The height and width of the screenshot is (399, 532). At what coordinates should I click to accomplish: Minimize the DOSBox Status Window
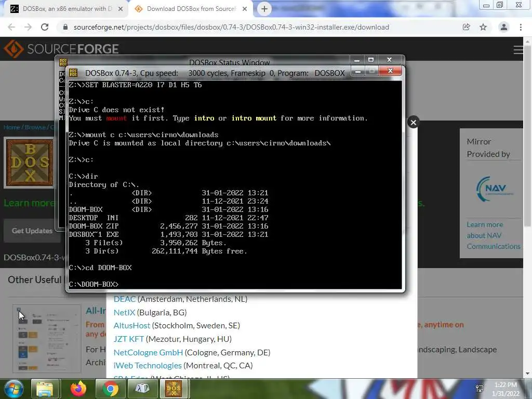coord(357,60)
